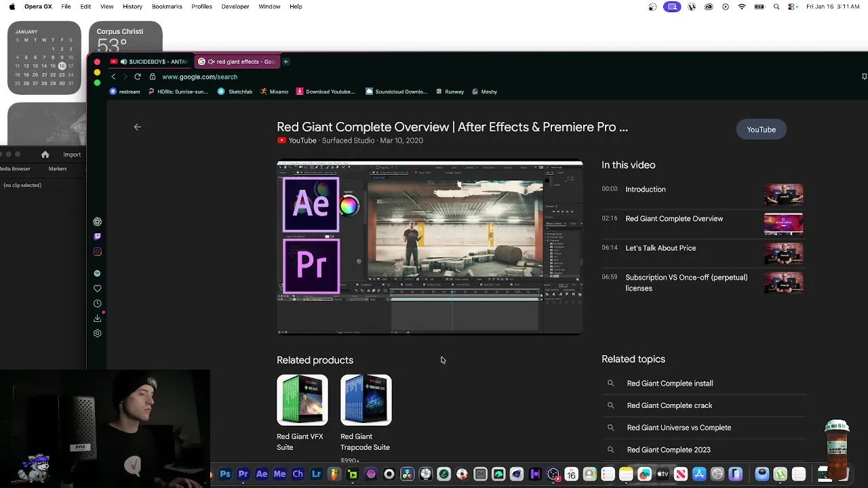Open Character Animator from the dock
Screen dimensions: 868x488
point(298,474)
